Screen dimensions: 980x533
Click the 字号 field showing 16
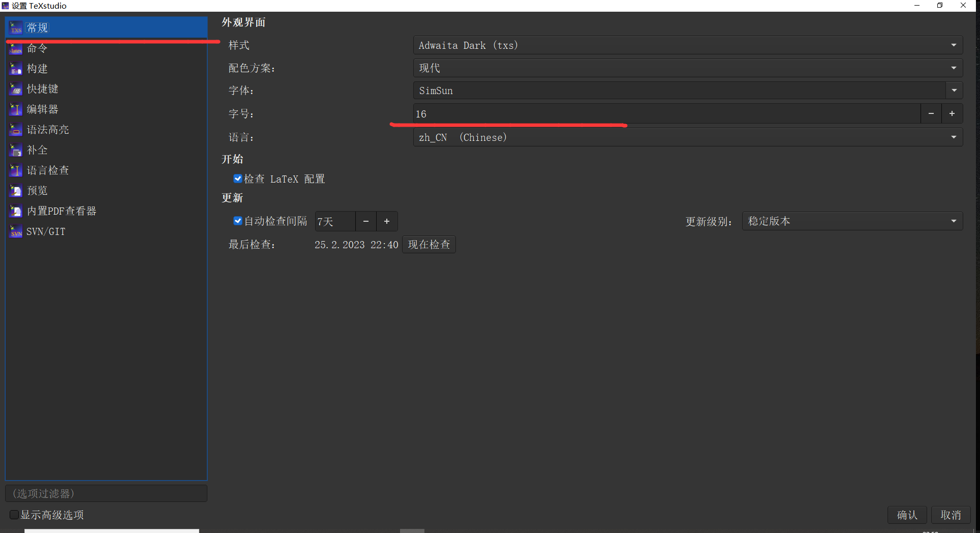point(666,113)
